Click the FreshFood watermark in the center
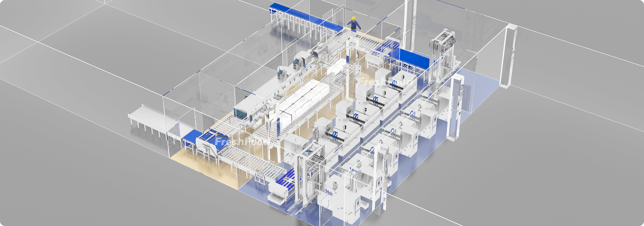 [x=385, y=81]
